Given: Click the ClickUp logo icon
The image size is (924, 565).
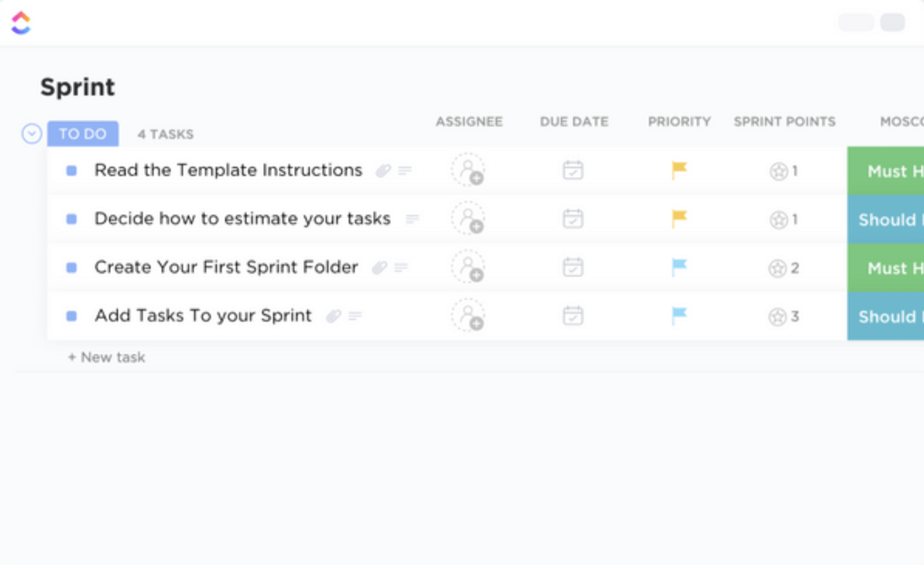Looking at the screenshot, I should [21, 23].
